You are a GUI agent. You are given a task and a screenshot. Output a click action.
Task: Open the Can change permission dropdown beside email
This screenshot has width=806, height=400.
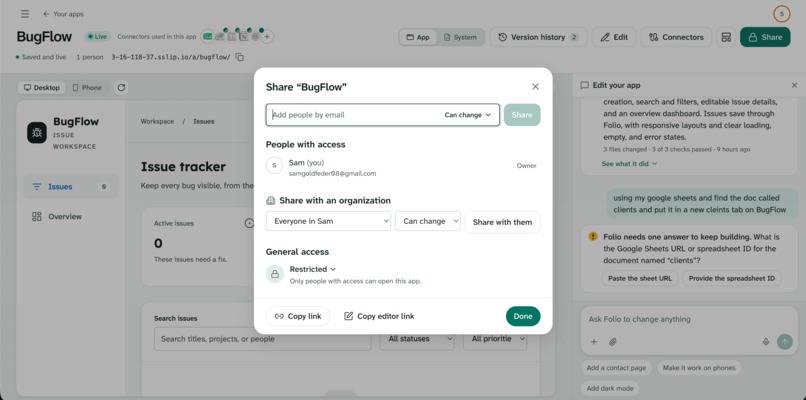tap(467, 115)
